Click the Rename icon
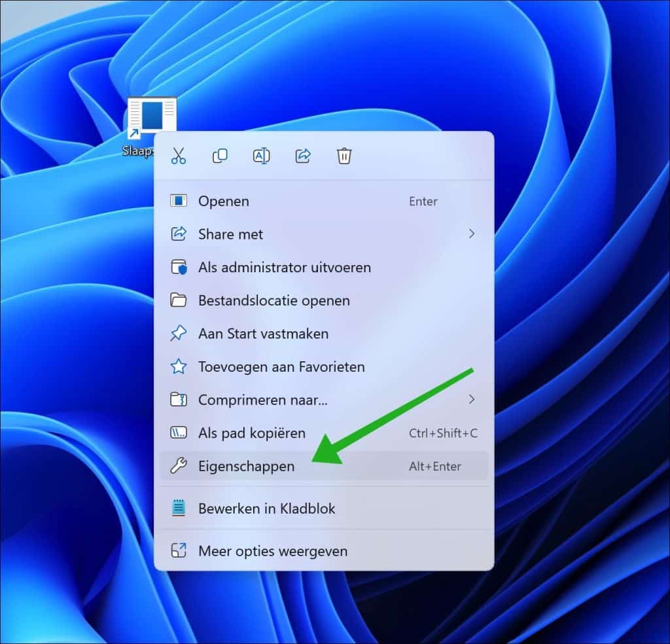 click(x=261, y=156)
